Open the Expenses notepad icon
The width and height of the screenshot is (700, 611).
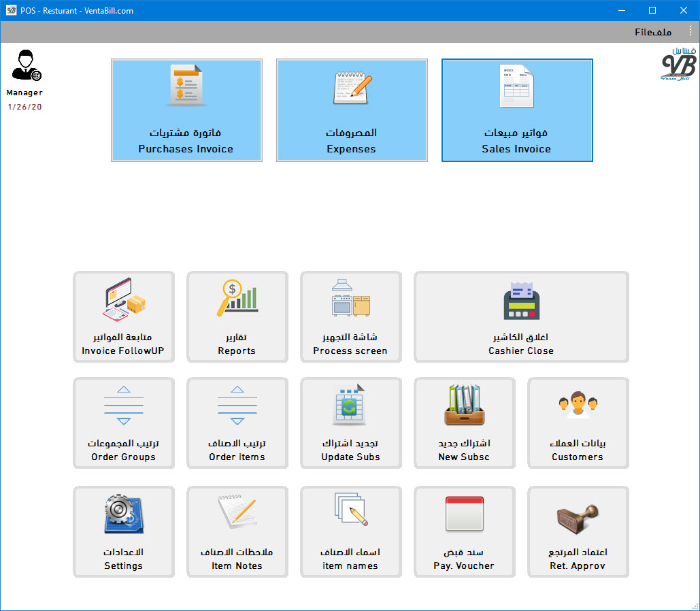point(352,88)
